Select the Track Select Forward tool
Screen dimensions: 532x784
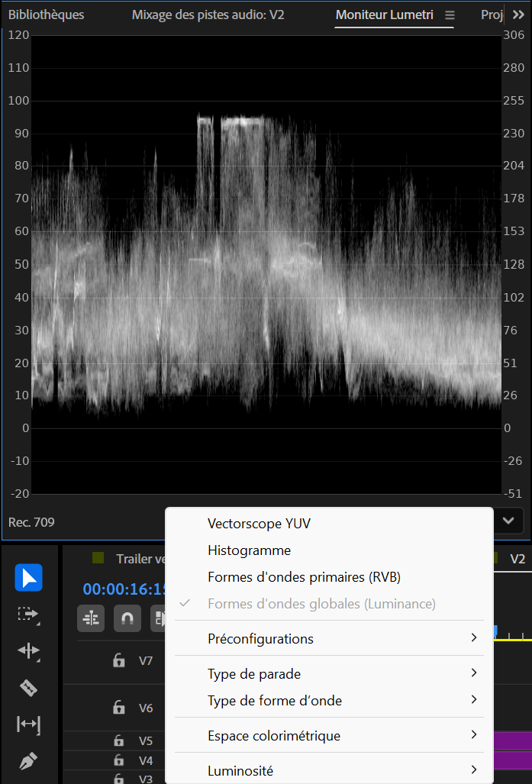(28, 614)
